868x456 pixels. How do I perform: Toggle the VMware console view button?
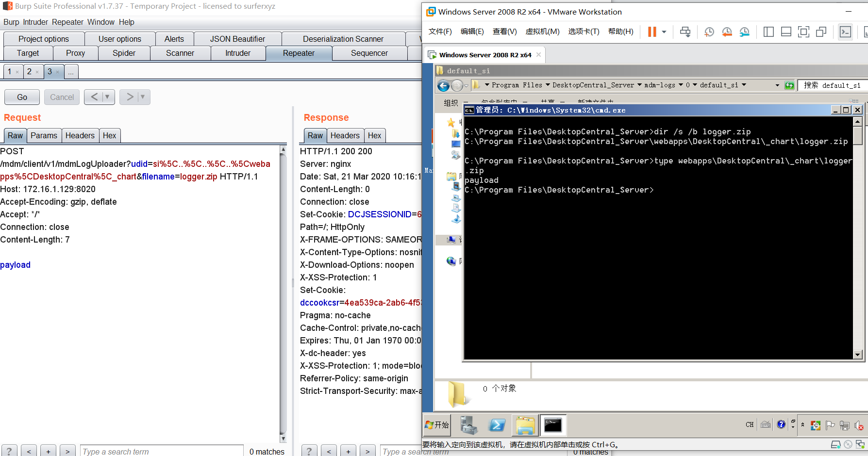845,32
